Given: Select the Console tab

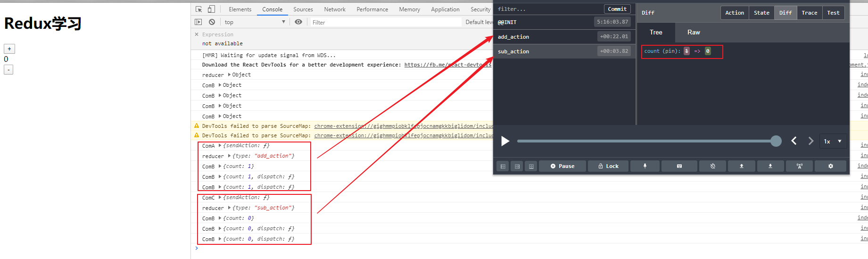Looking at the screenshot, I should pyautogui.click(x=273, y=9).
